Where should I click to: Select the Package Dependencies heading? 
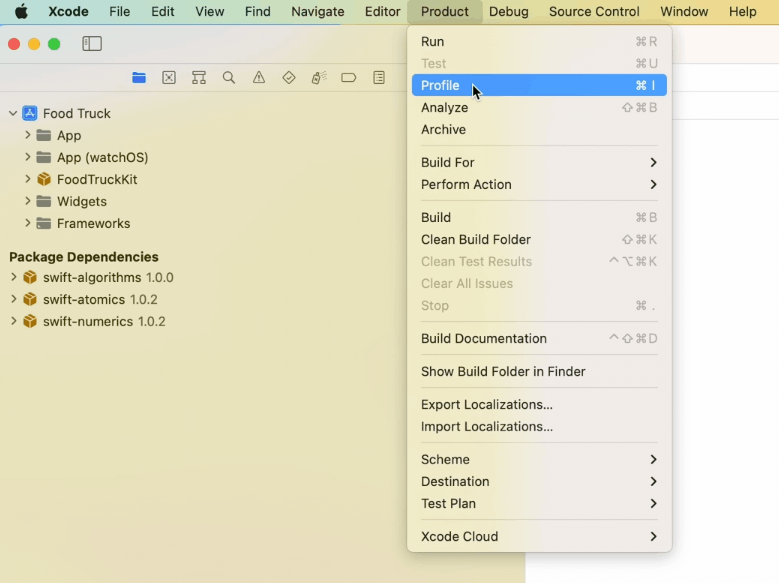coord(83,257)
